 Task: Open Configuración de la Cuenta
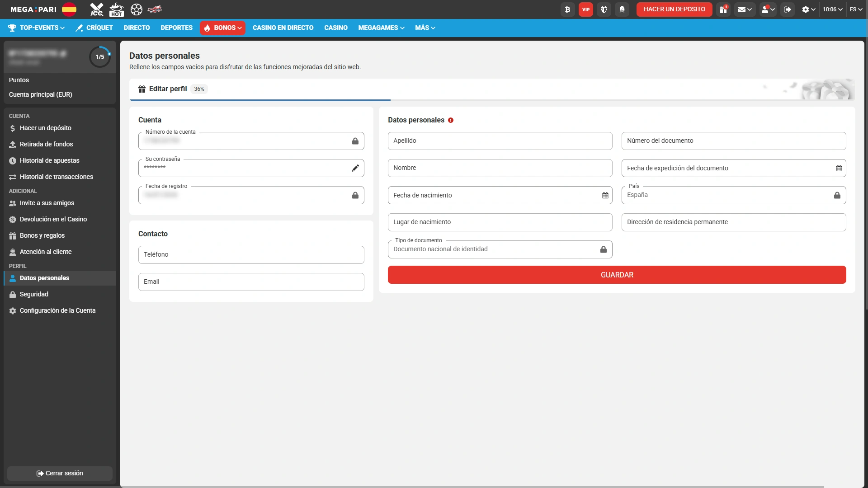[60, 310]
